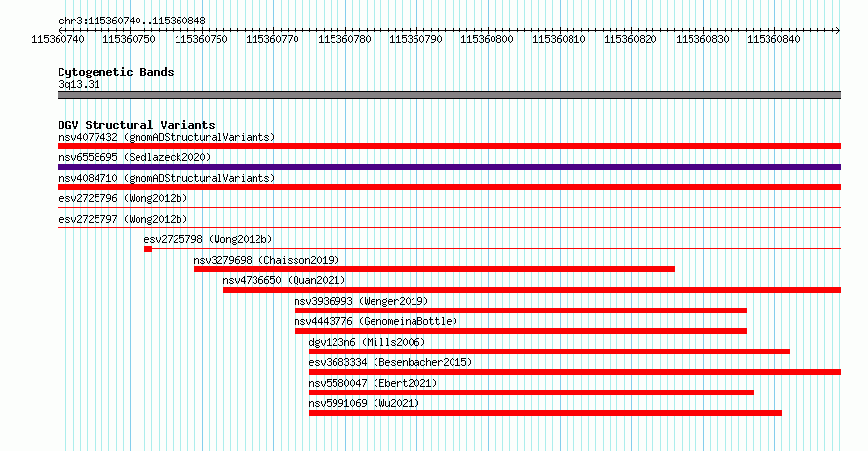This screenshot has height=451, width=868.
Task: Click the small red block of esv2725798
Action: coord(148,249)
